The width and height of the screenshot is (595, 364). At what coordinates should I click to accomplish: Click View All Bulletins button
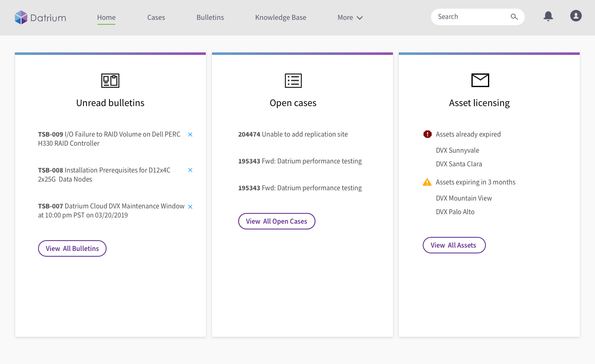coord(72,248)
